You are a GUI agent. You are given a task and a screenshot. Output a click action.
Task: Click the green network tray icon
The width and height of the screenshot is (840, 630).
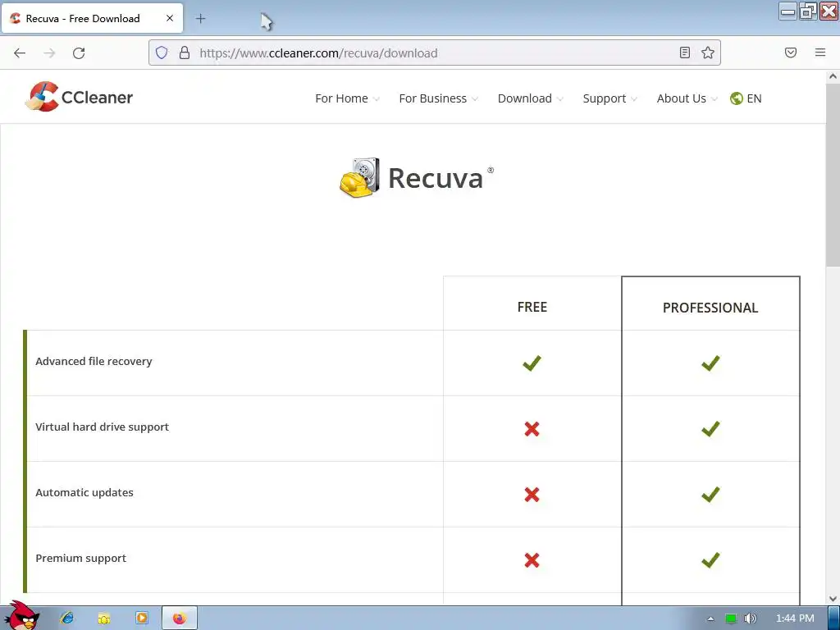[x=731, y=619]
